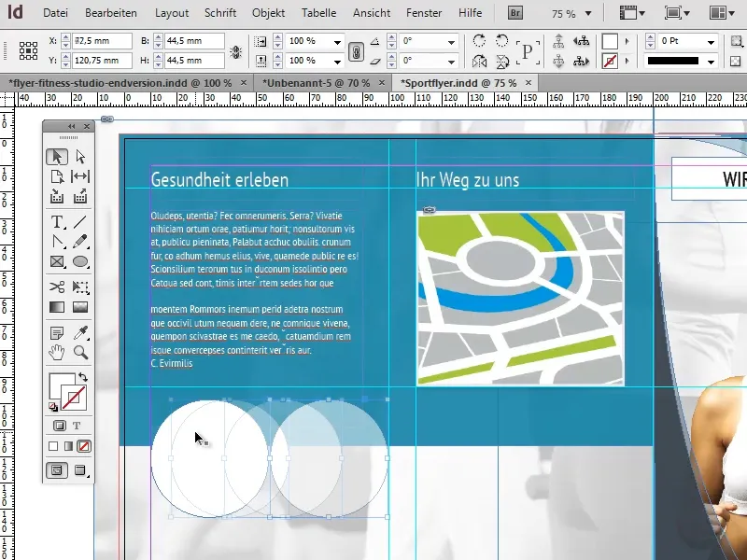Select the Gap tool
Viewport: 747px width, 560px height.
[x=80, y=176]
